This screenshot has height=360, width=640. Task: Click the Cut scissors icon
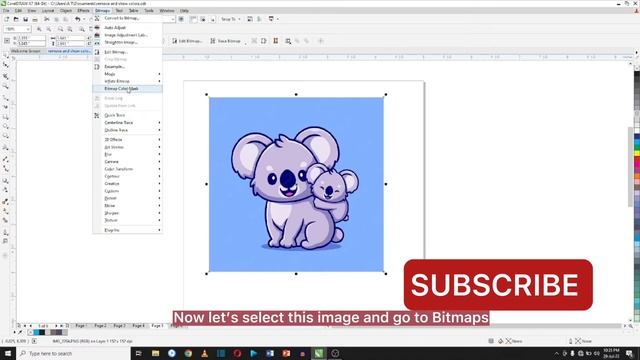[47, 19]
